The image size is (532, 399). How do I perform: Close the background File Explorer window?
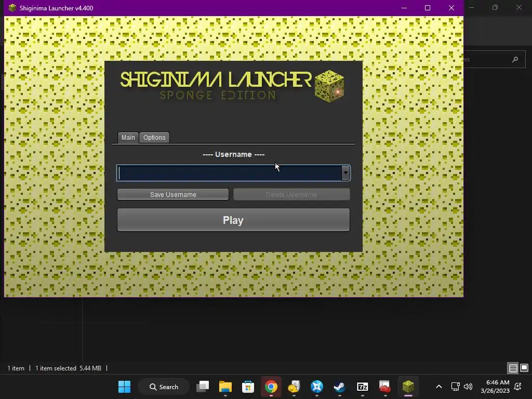(x=519, y=7)
